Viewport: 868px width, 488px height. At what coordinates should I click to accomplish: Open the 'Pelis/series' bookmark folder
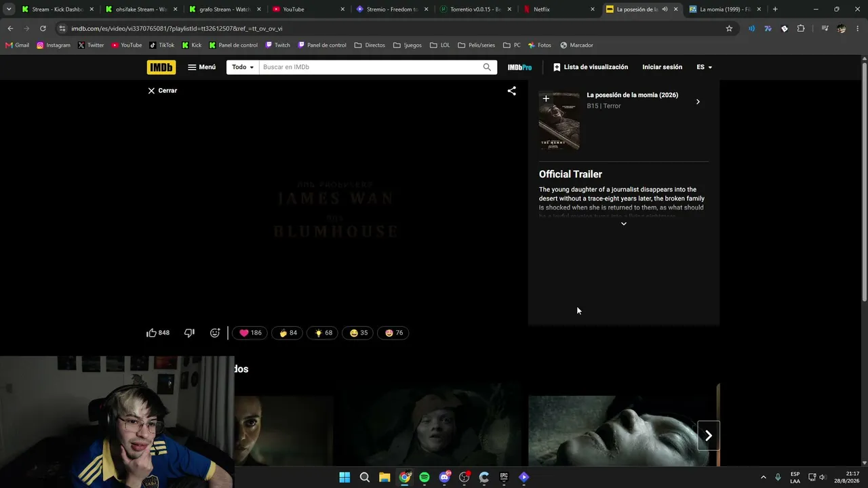click(x=476, y=45)
